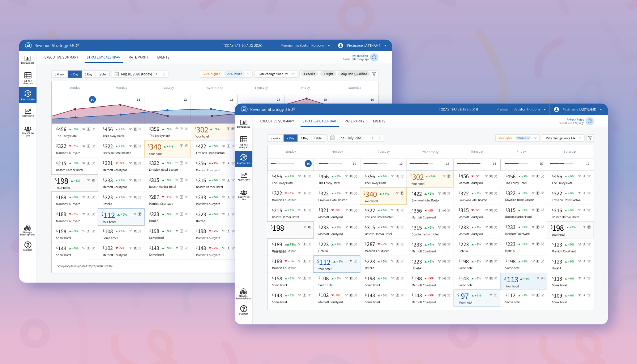Screen dimensions: 637x364
Task: Expand Premier Inn Boston Holborn dropdown in back window
Action: (305, 45)
